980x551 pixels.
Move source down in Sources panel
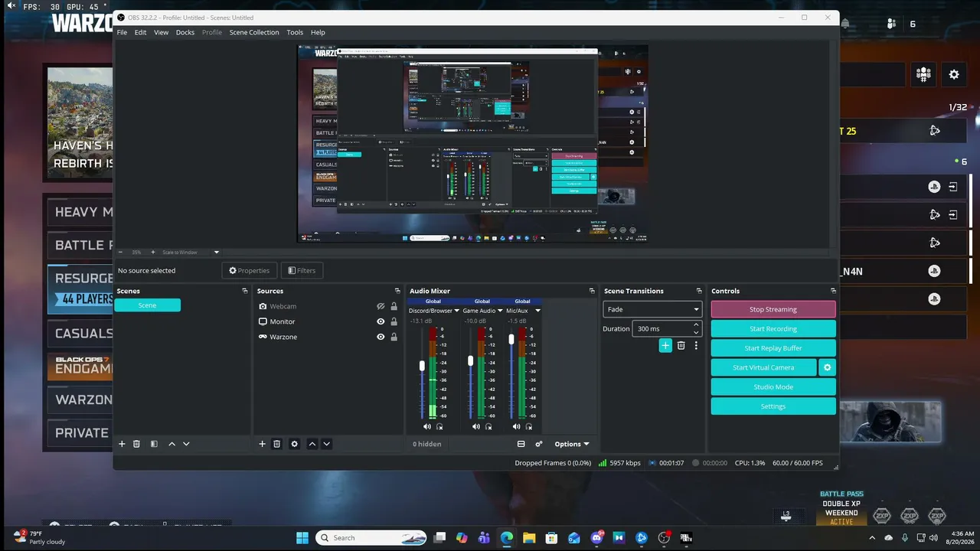326,444
